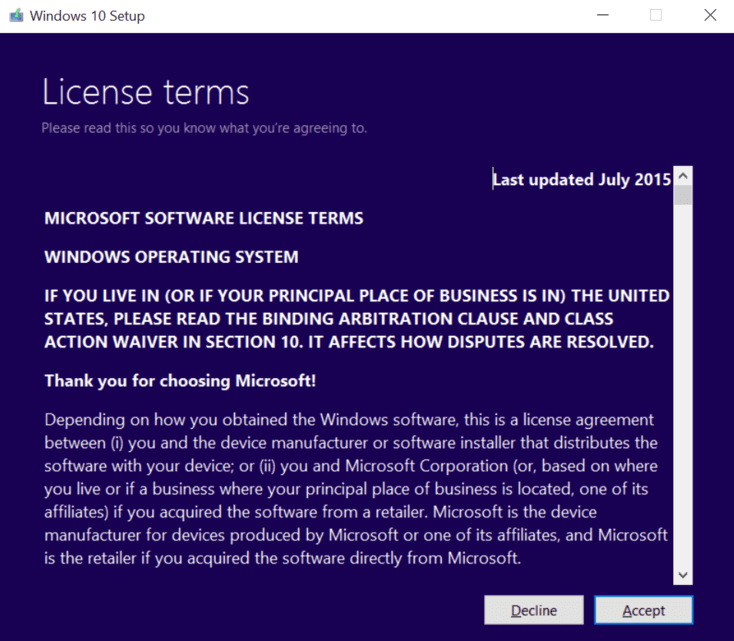Click the scrollbar track below the thumb
Screen dimensions: 734x641
pyautogui.click(x=683, y=384)
